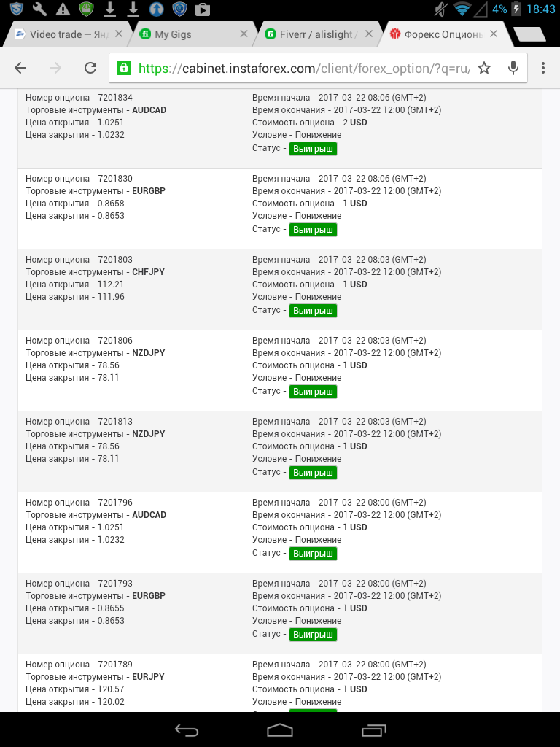Close the Video trade tab
Image resolution: width=560 pixels, height=747 pixels.
point(119,34)
